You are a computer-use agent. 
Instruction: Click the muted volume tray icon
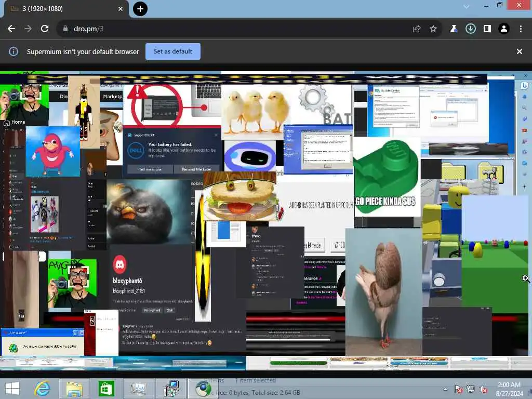coord(483,389)
